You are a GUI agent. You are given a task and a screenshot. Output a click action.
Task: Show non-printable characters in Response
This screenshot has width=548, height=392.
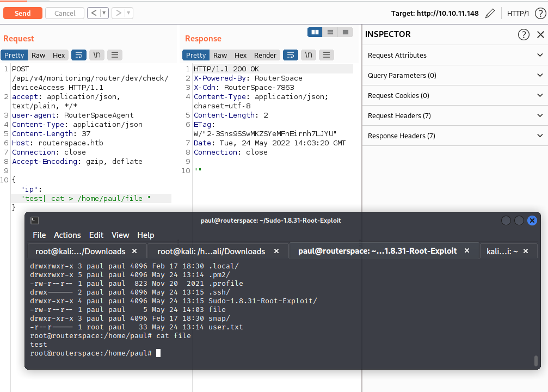point(309,55)
